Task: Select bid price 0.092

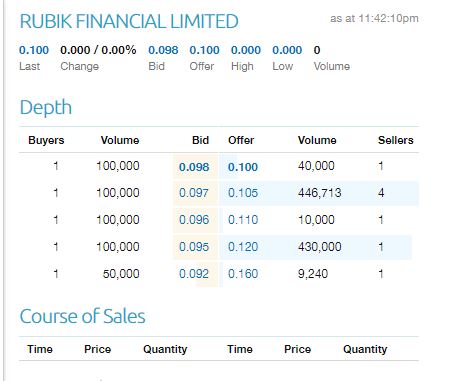Action: click(x=194, y=274)
